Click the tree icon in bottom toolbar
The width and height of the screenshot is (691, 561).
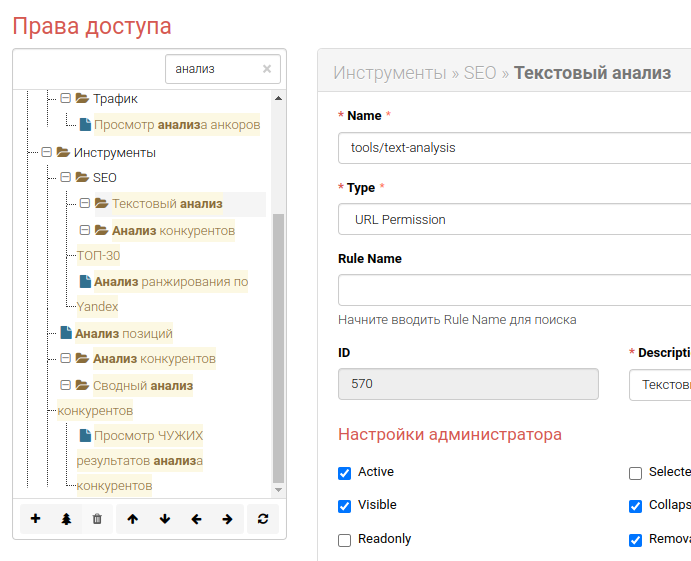click(x=66, y=519)
